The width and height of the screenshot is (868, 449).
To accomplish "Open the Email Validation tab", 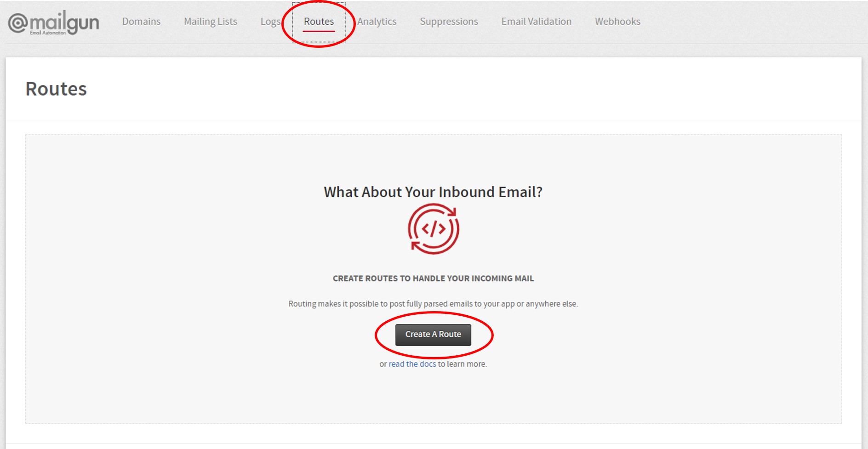I will (537, 22).
